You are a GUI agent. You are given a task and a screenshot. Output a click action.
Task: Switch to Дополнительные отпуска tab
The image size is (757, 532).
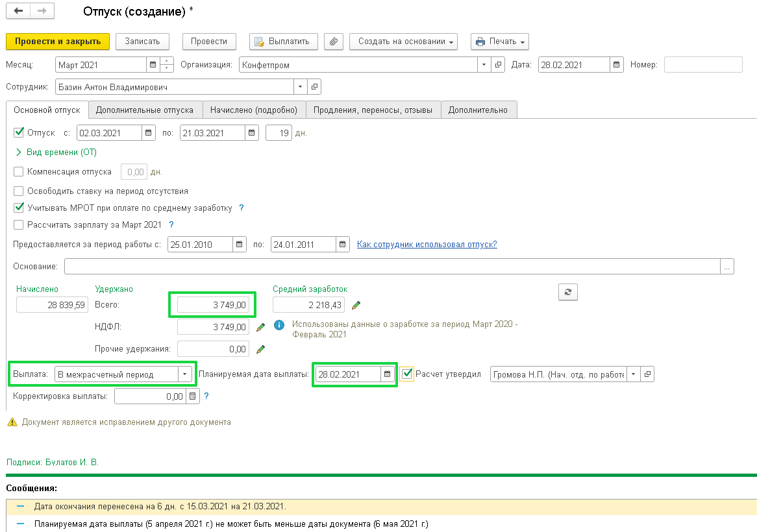(x=145, y=110)
